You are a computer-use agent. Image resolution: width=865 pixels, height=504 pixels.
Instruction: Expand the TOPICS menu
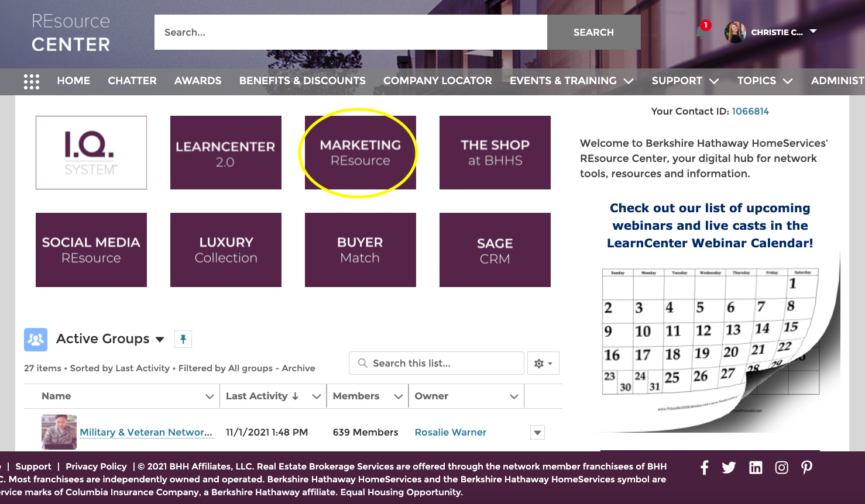tap(765, 81)
